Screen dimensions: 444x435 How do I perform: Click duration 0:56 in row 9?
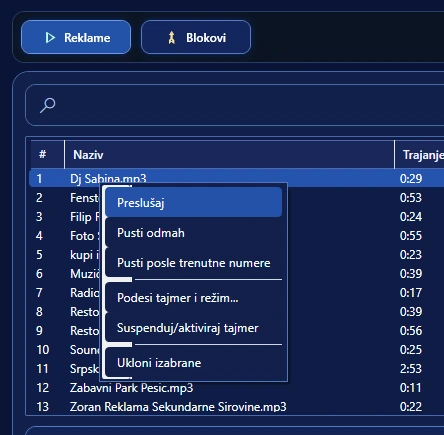pyautogui.click(x=411, y=331)
